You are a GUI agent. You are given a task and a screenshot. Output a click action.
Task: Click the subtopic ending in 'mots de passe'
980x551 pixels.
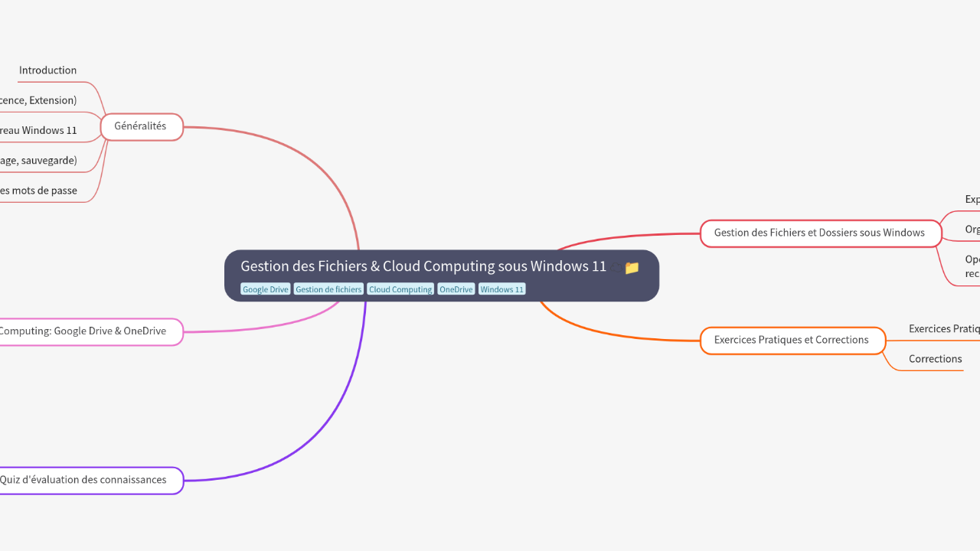click(x=38, y=191)
